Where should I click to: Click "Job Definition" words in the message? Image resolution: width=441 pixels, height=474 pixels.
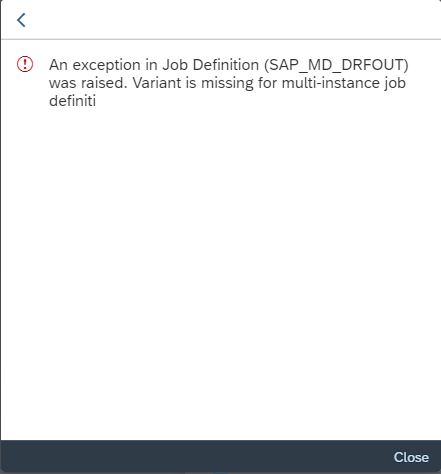pyautogui.click(x=210, y=65)
